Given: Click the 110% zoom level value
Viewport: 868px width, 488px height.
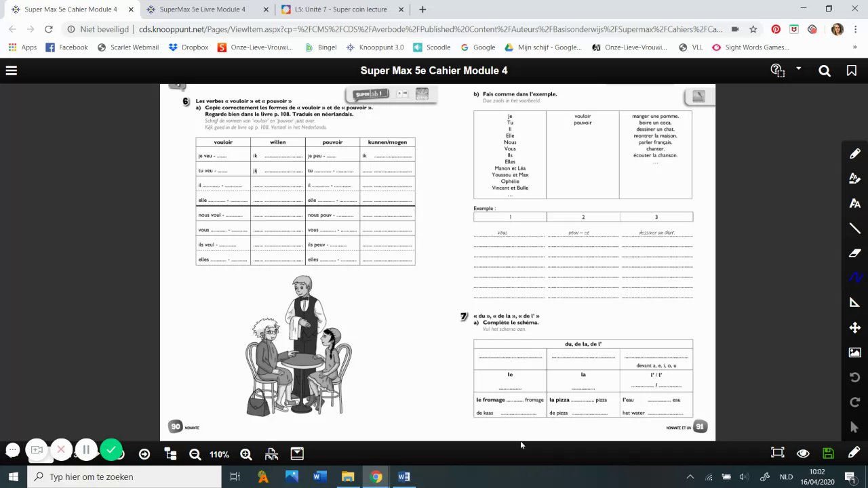Looking at the screenshot, I should coord(219,454).
